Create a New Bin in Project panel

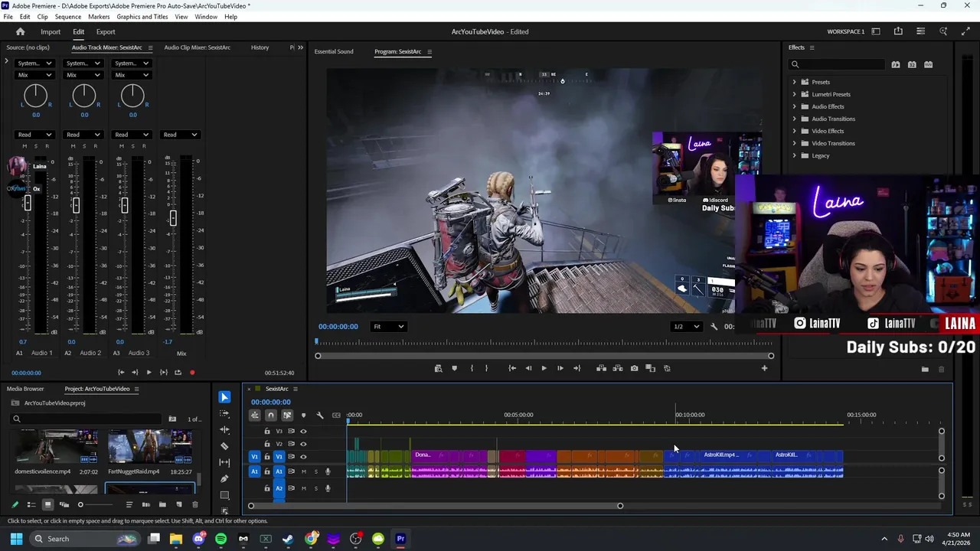tap(162, 505)
